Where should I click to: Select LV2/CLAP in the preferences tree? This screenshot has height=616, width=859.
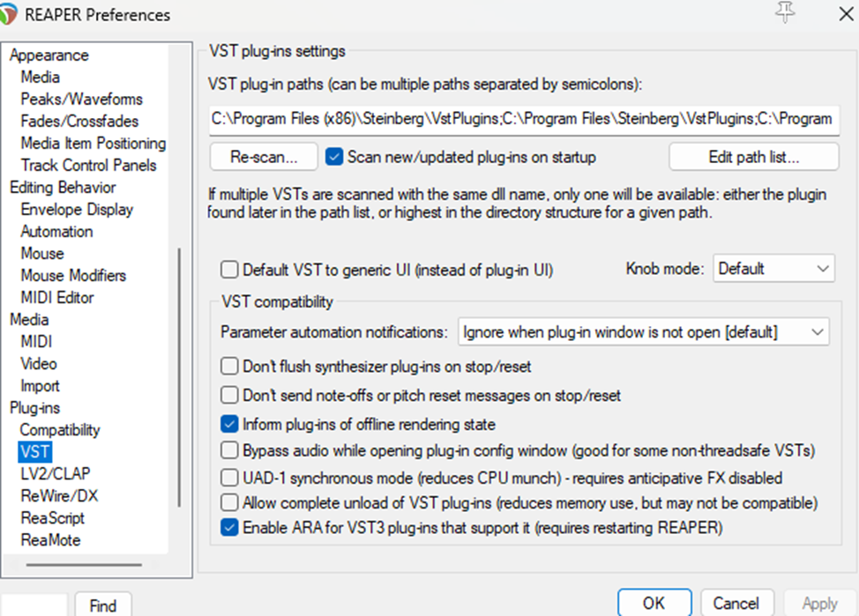(x=56, y=473)
